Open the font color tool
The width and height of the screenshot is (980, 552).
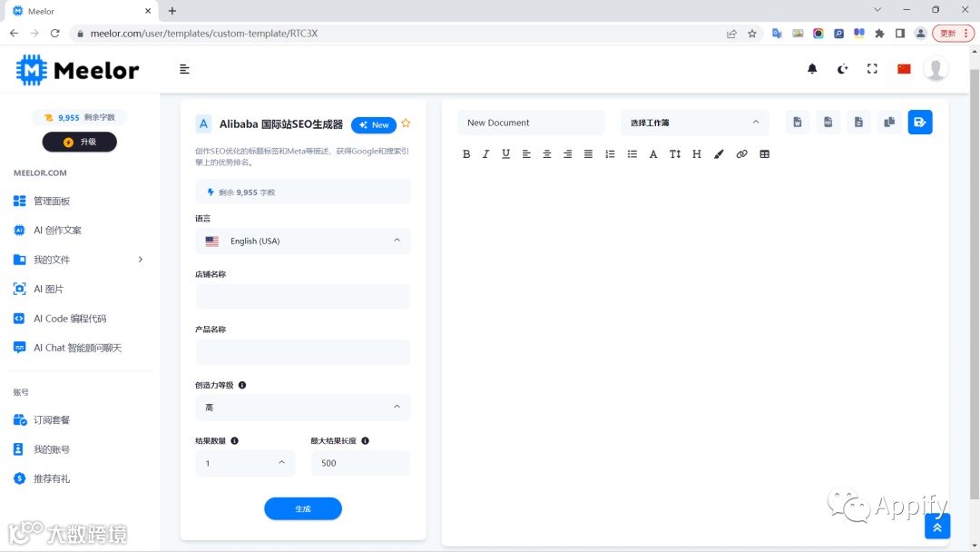coord(653,153)
